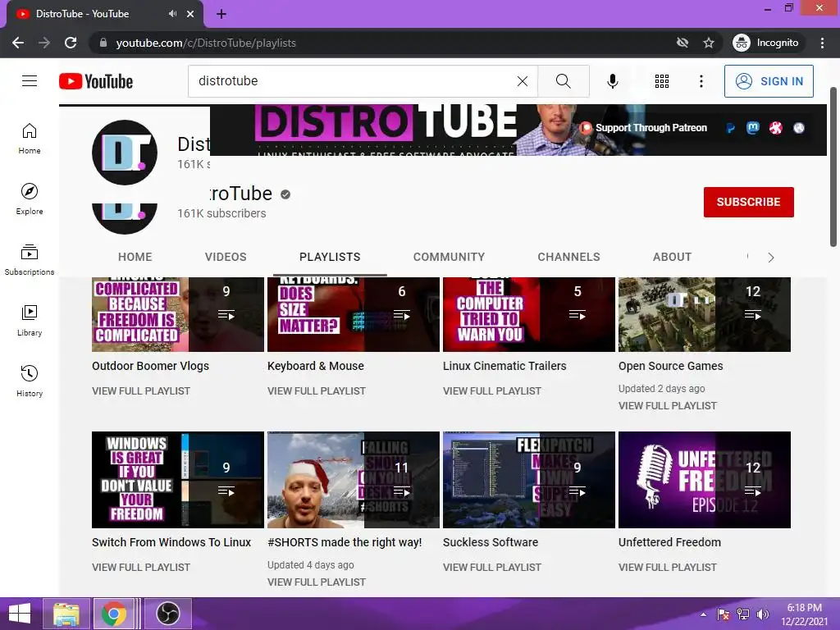Open the Suckless Software playlist thumbnail

coord(529,480)
